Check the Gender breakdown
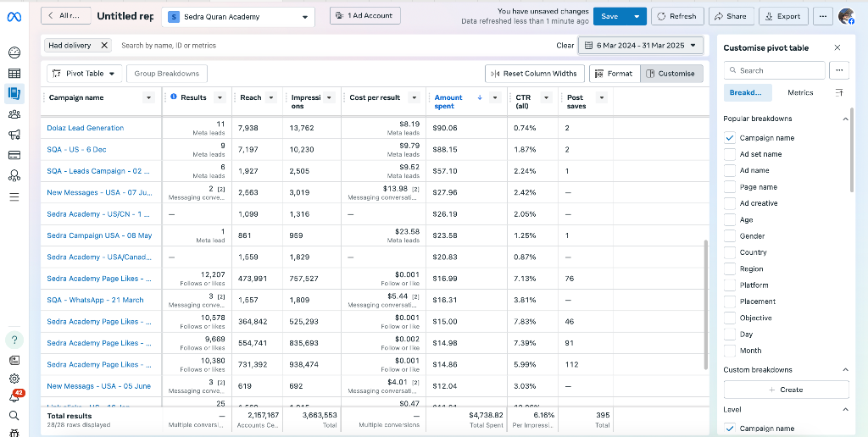Screen dimensions: 868x437 click(x=730, y=236)
